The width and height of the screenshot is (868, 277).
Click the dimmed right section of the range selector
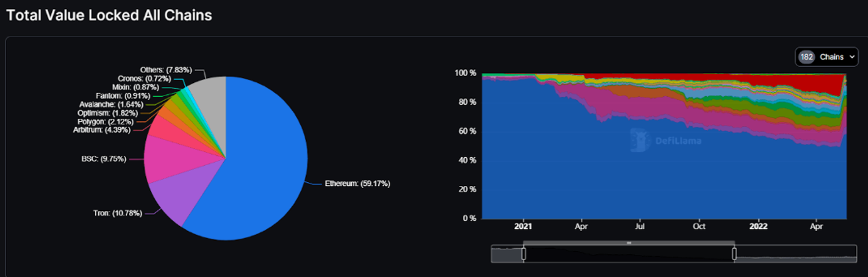pyautogui.click(x=796, y=254)
